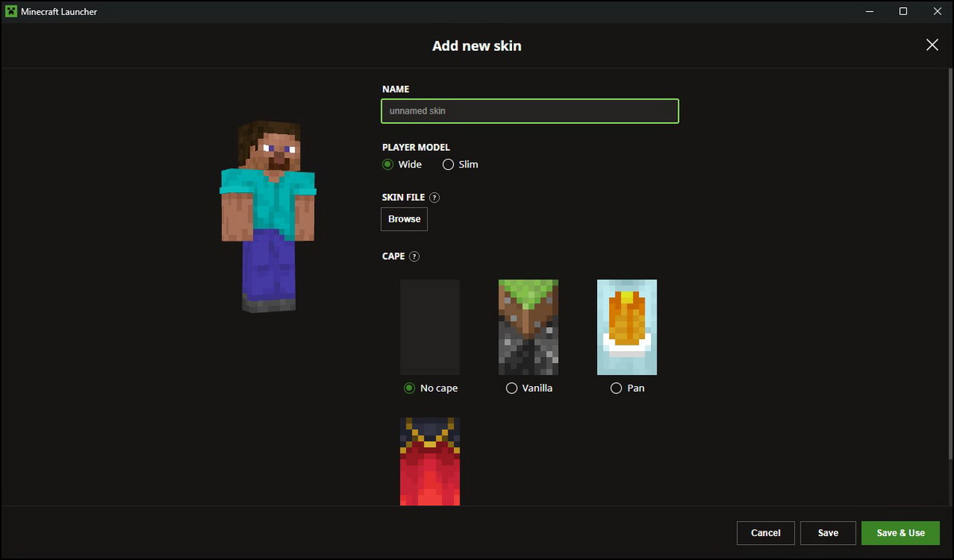Browse for a skin file
Screen dimensions: 954x560
coord(404,218)
